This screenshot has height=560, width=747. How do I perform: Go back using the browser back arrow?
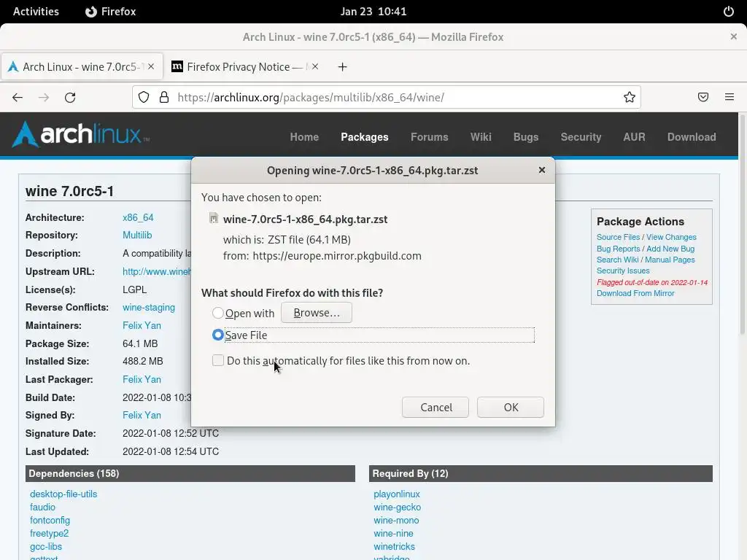tap(18, 98)
